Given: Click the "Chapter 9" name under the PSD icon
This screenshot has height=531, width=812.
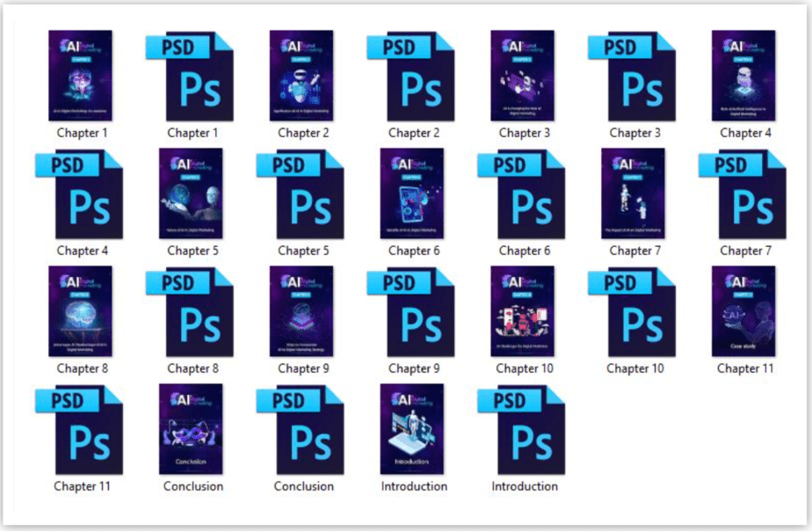Looking at the screenshot, I should click(x=414, y=368).
